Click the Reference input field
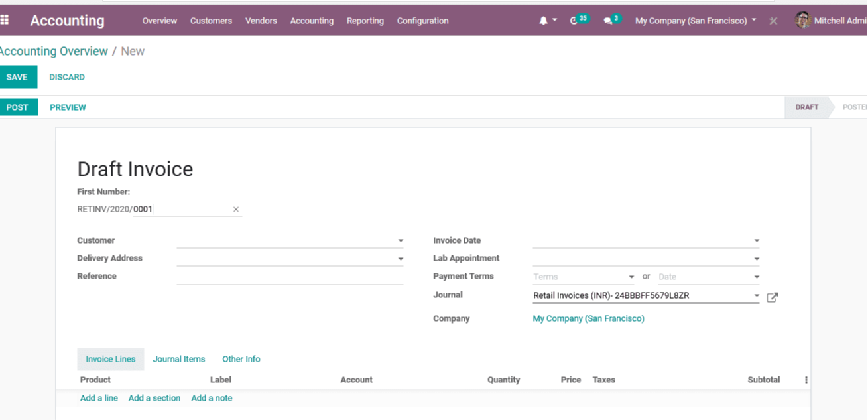868x420 pixels. click(x=290, y=277)
